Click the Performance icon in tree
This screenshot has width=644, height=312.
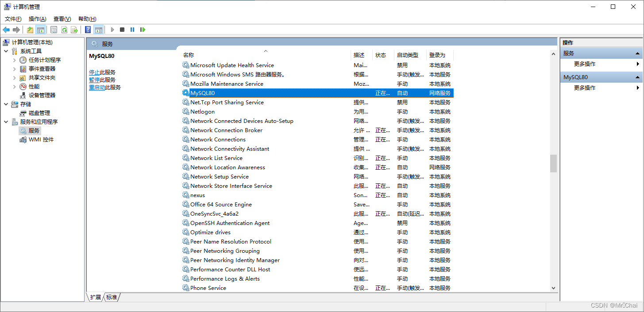pos(23,86)
